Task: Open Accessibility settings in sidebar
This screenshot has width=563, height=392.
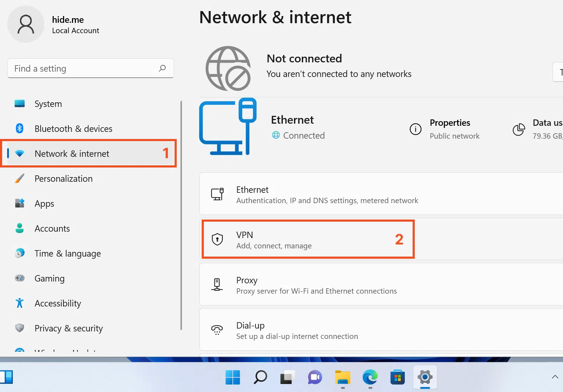Action: tap(91, 303)
